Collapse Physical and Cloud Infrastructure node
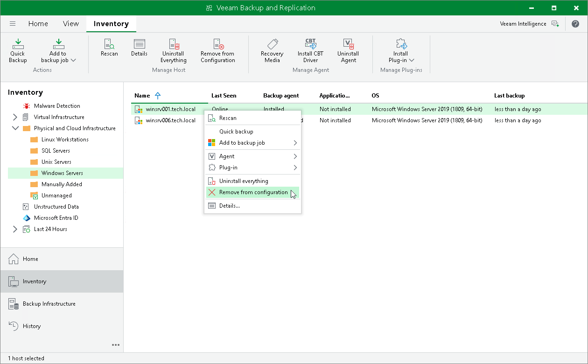 point(15,128)
